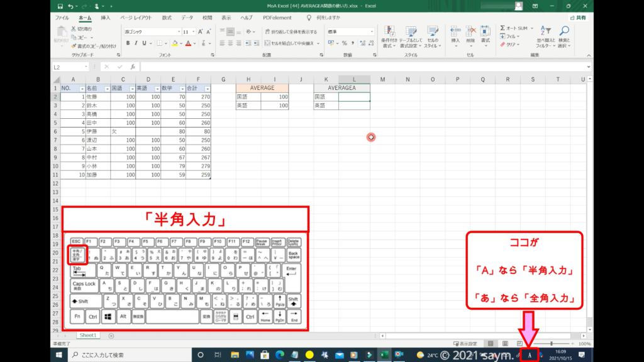Viewport: 644px width, 362px height.
Task: Apply italic formatting to the cell
Action: click(136, 43)
